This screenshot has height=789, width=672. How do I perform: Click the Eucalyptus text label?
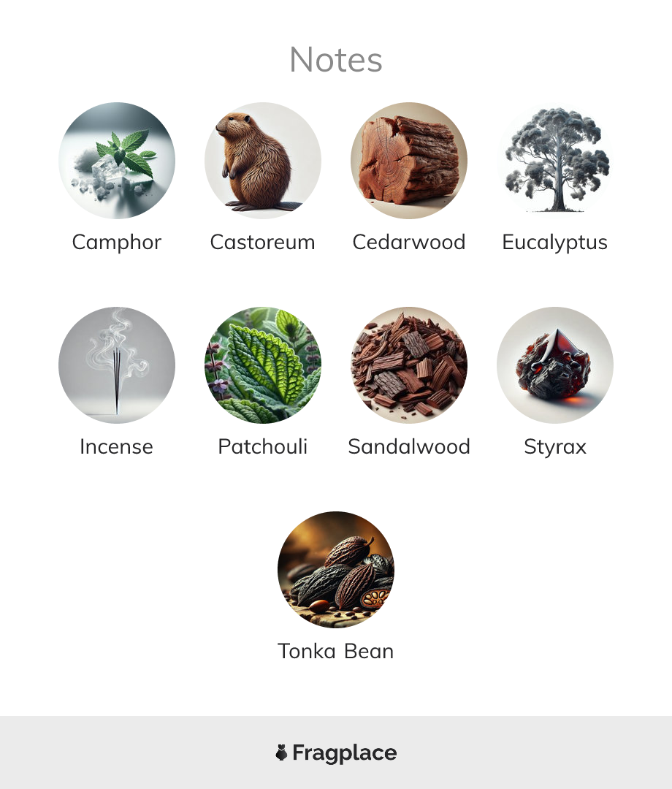[x=555, y=243]
